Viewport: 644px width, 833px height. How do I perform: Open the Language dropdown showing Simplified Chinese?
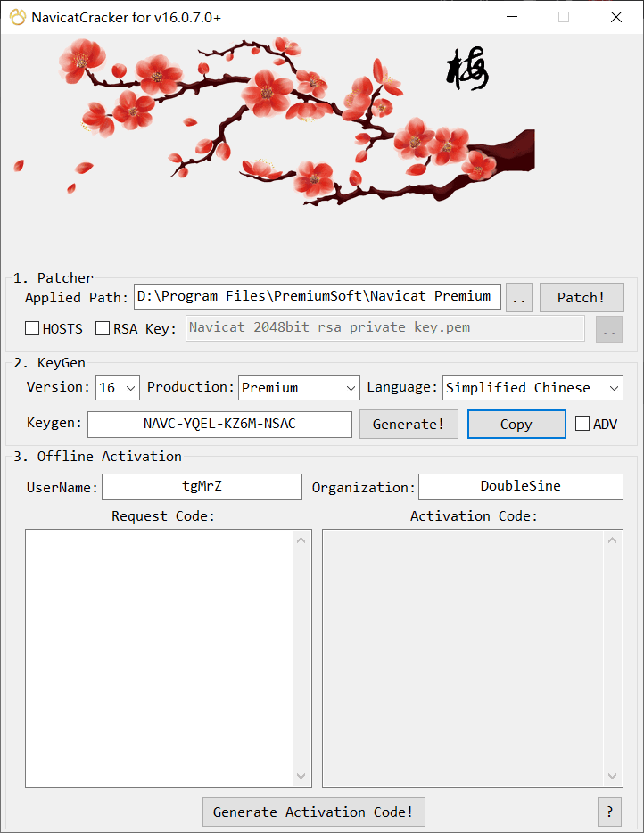coord(533,388)
